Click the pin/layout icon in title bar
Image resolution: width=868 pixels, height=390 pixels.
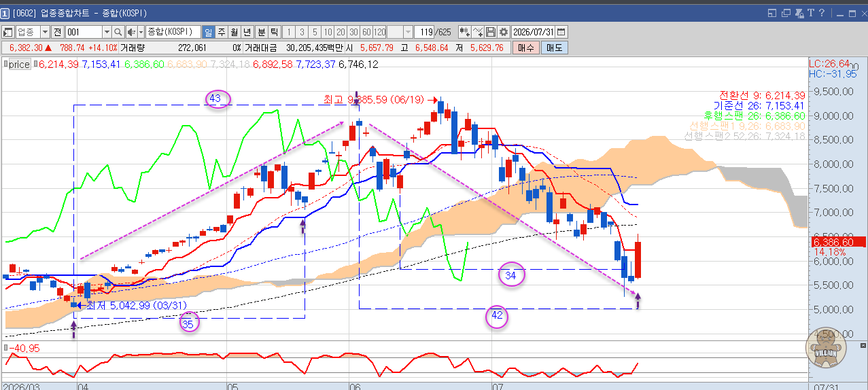click(771, 13)
